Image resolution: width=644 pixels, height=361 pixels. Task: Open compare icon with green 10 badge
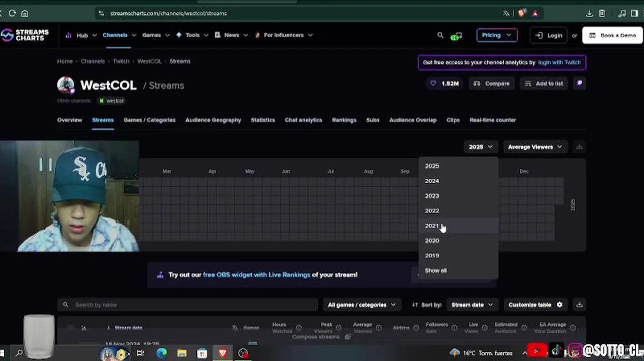click(x=456, y=36)
